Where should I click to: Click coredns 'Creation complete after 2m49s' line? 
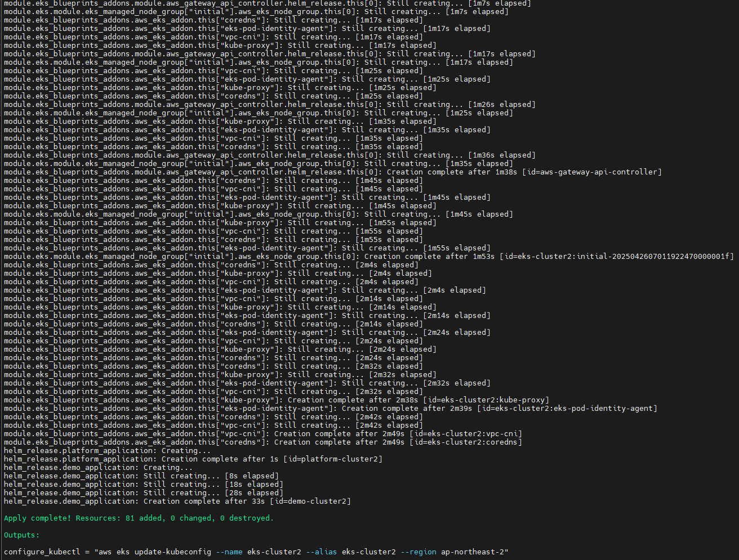click(263, 442)
